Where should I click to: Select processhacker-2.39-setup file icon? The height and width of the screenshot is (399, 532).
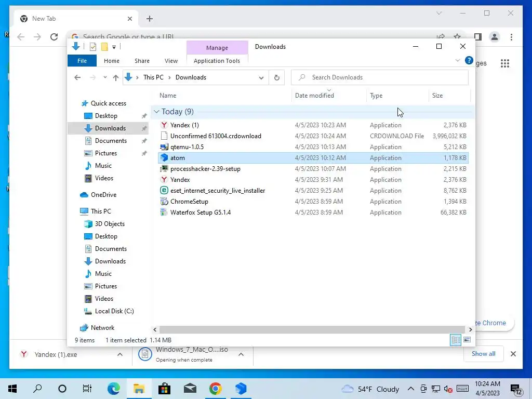pos(164,169)
